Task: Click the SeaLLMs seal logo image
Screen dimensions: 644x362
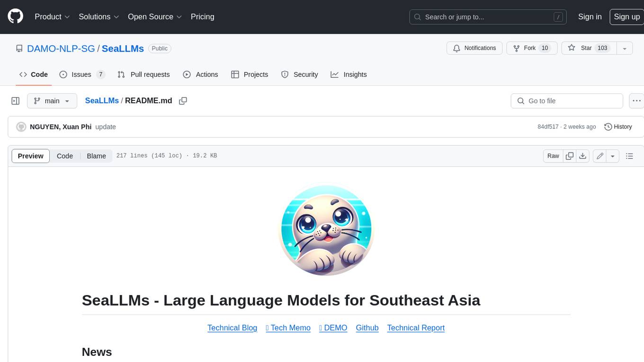Action: click(x=326, y=229)
